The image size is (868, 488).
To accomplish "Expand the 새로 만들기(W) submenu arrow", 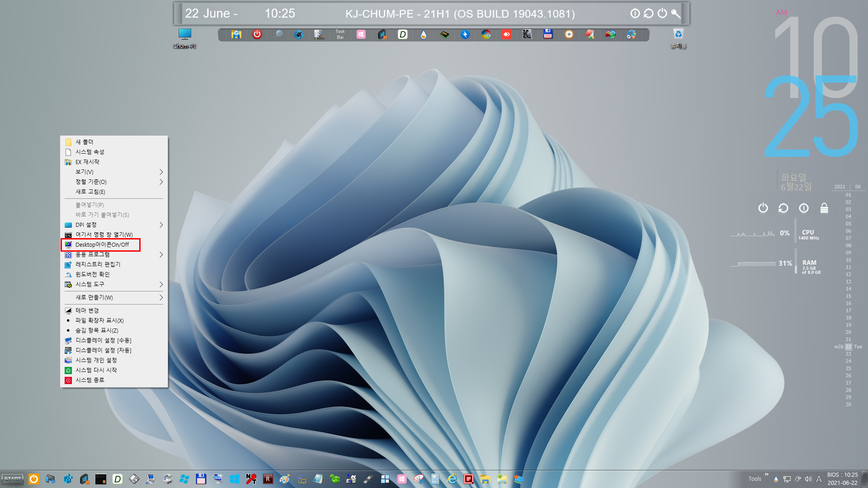I will point(161,297).
